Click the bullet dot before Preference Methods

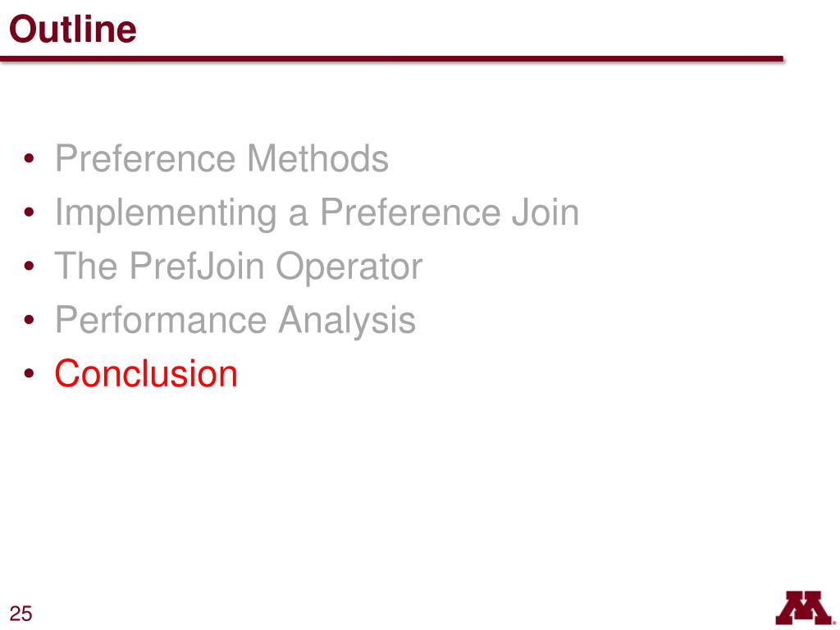pos(29,158)
